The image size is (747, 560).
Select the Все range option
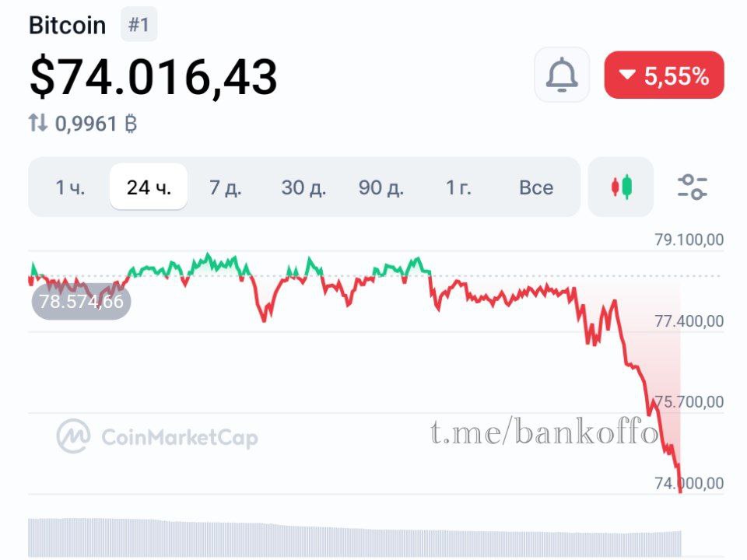point(536,187)
